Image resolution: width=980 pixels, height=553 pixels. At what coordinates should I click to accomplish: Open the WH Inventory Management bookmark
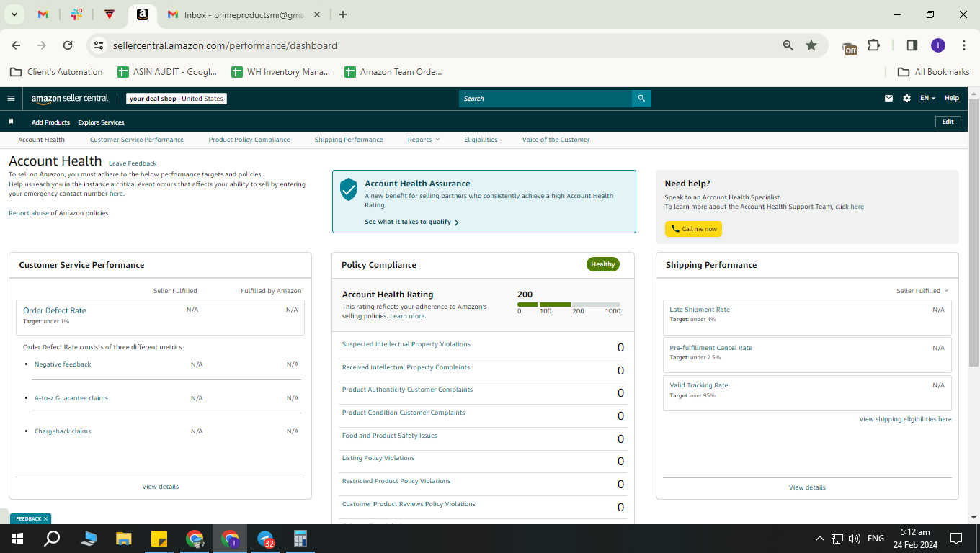point(280,72)
